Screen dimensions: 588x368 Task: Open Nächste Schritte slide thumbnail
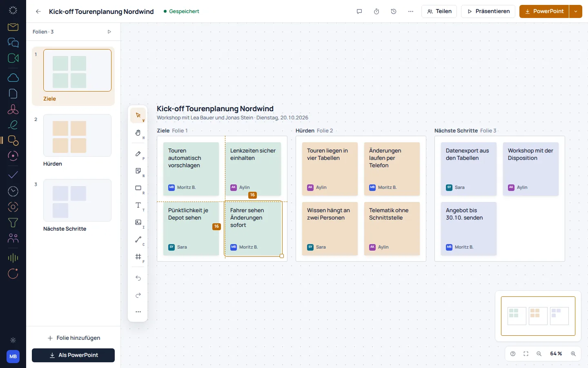point(77,200)
